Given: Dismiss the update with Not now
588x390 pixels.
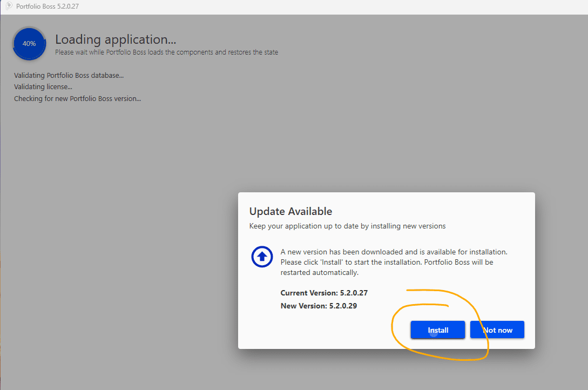Looking at the screenshot, I should tap(497, 330).
